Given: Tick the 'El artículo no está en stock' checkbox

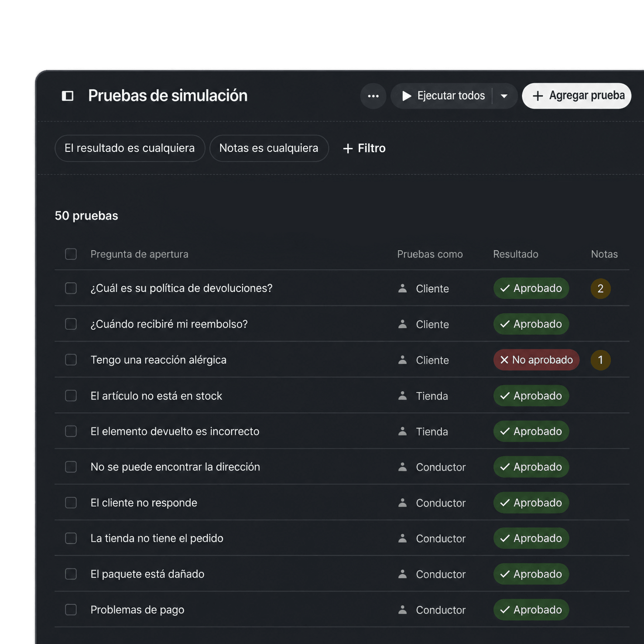Looking at the screenshot, I should [71, 396].
